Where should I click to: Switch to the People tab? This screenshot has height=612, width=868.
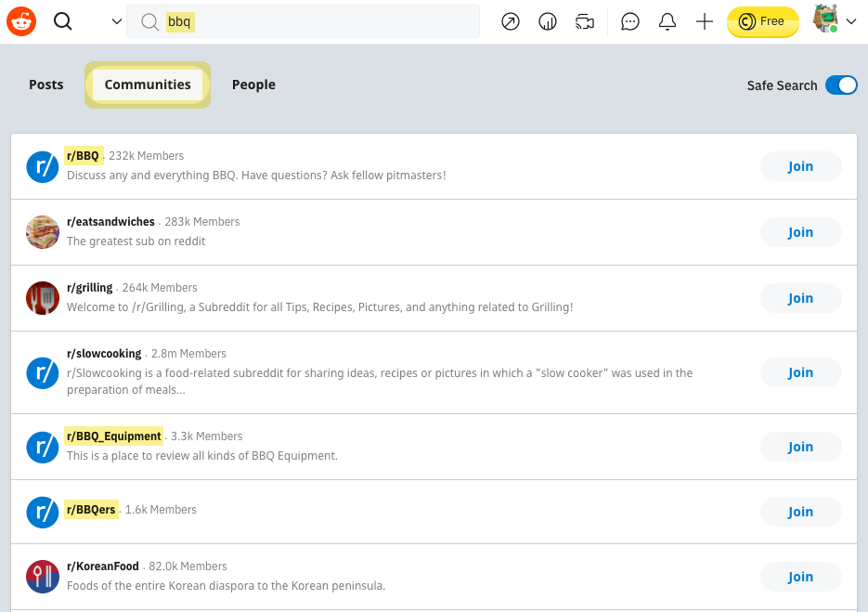click(253, 85)
